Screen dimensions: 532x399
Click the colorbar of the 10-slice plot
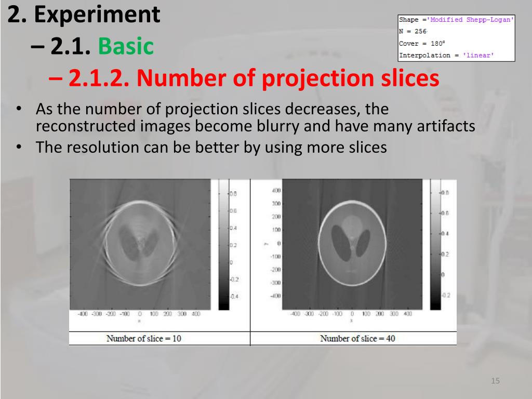point(224,244)
